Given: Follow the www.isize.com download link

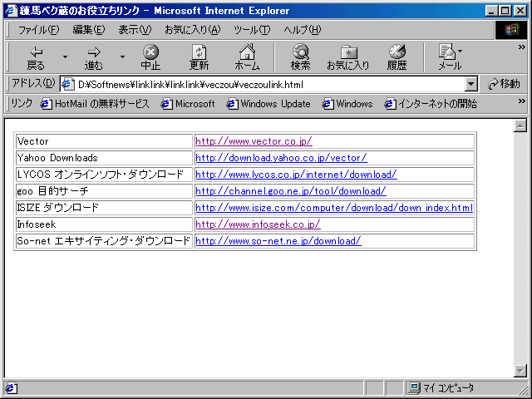Looking at the screenshot, I should click(x=334, y=208).
